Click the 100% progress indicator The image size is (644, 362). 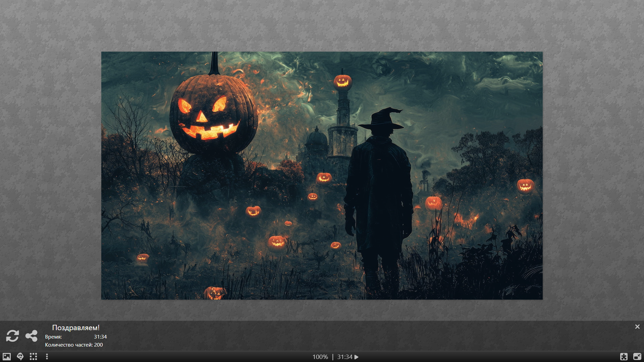pos(320,357)
